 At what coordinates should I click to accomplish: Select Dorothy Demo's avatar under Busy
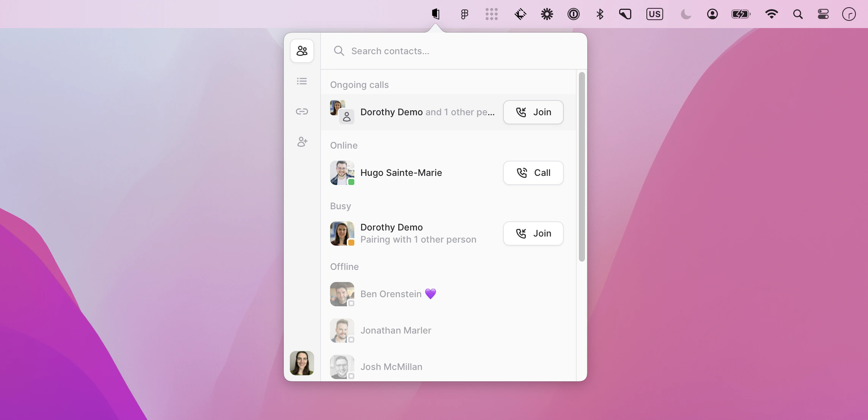click(342, 234)
